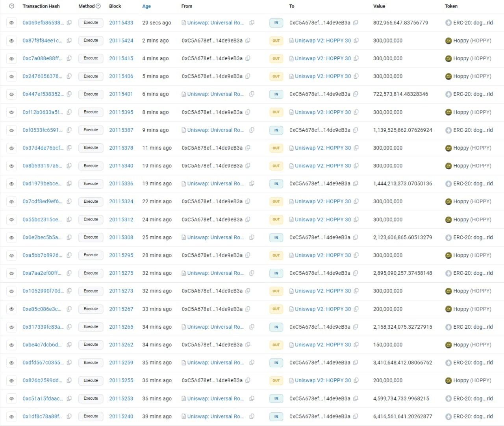Copy hash 0xc7a088e88ff to clipboard
The image size is (504, 426).
click(69, 58)
